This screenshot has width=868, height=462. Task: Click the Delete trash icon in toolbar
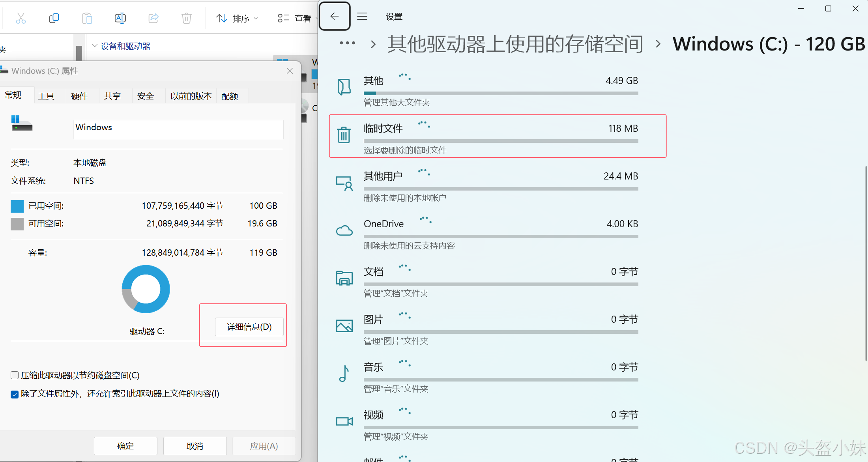pos(186,18)
